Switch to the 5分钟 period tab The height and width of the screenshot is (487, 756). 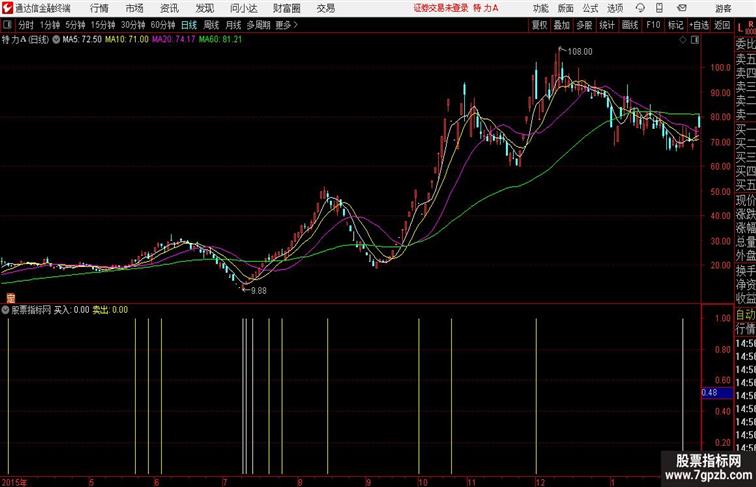(x=75, y=25)
